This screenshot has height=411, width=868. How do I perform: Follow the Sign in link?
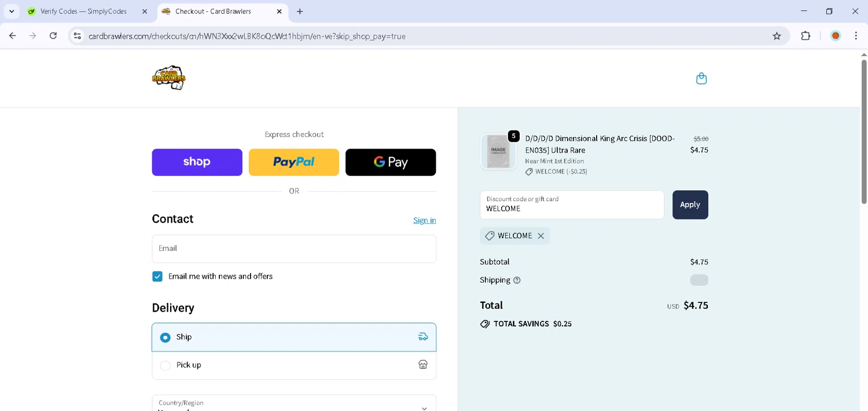[x=425, y=220]
